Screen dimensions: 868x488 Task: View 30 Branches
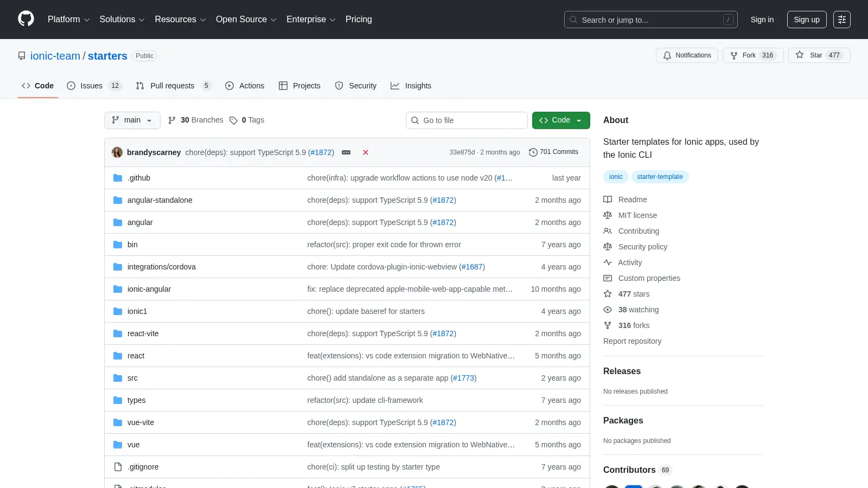[196, 120]
